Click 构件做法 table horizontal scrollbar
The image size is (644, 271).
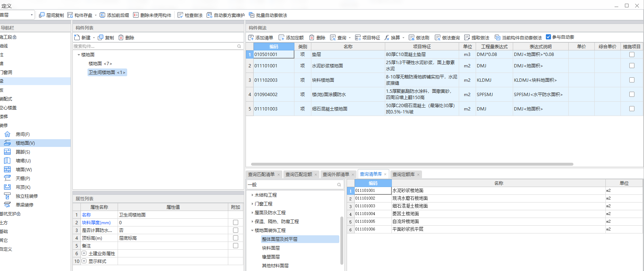[412, 164]
